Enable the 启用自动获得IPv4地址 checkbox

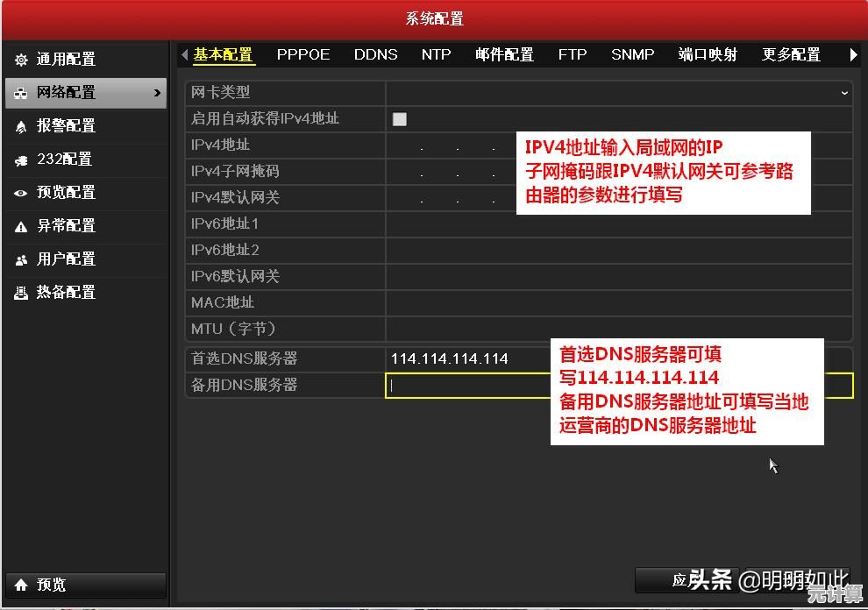[400, 119]
